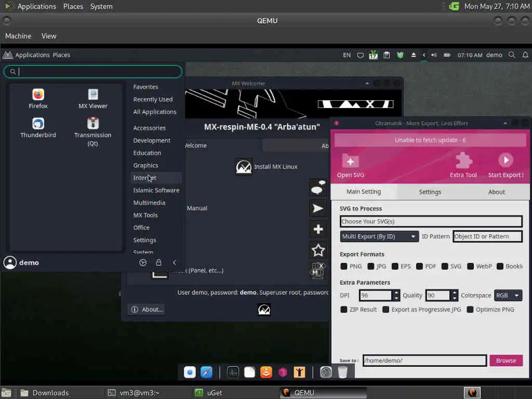
Task: Click the eject icon in guest panel
Action: (x=413, y=55)
